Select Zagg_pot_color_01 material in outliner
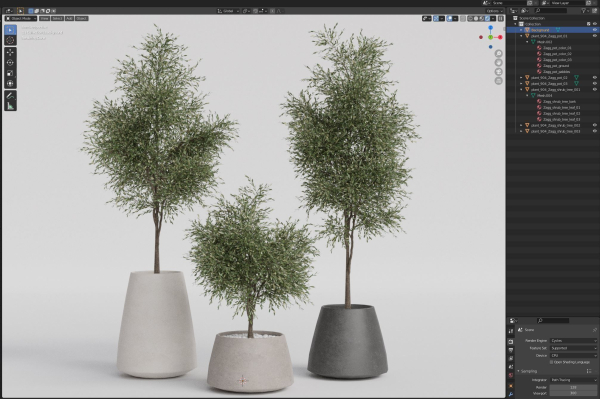This screenshot has height=399, width=600. pos(557,48)
